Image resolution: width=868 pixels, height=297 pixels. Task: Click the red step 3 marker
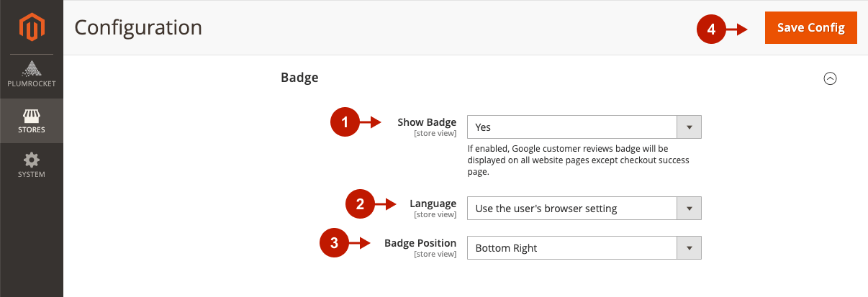[x=334, y=243]
